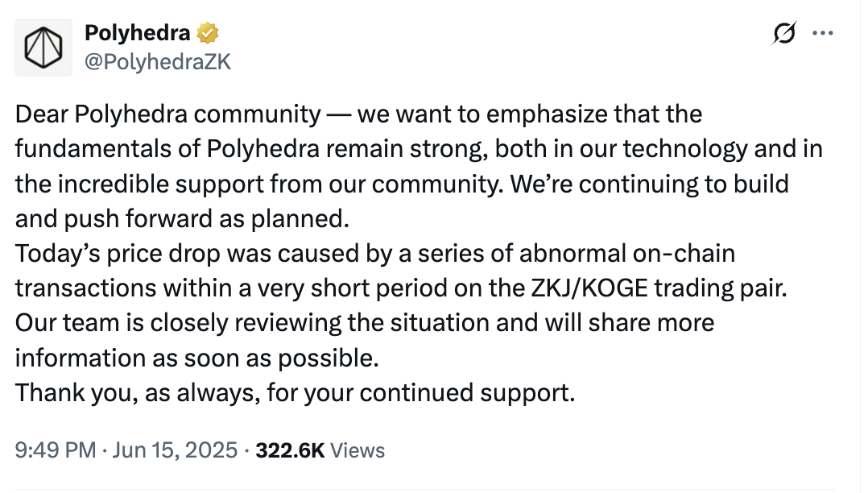Viewport: 868px width, 493px height.
Task: Click the "information as soon as possible" line
Action: (196, 358)
